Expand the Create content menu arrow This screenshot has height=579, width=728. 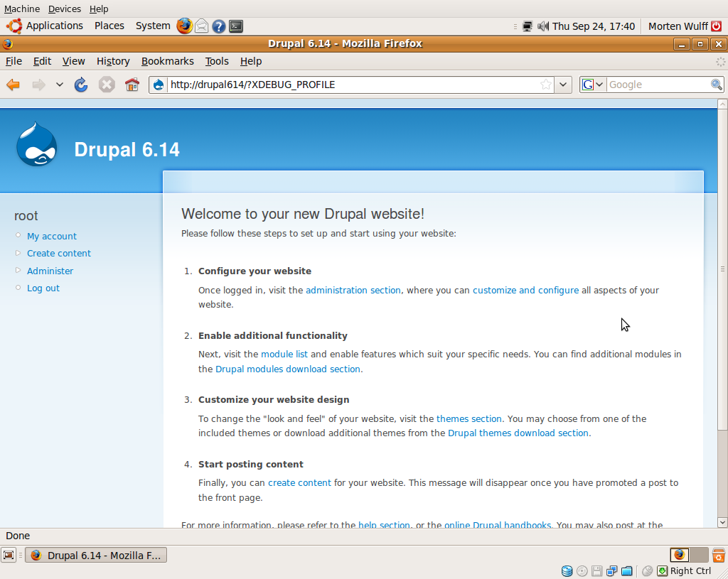tap(18, 253)
